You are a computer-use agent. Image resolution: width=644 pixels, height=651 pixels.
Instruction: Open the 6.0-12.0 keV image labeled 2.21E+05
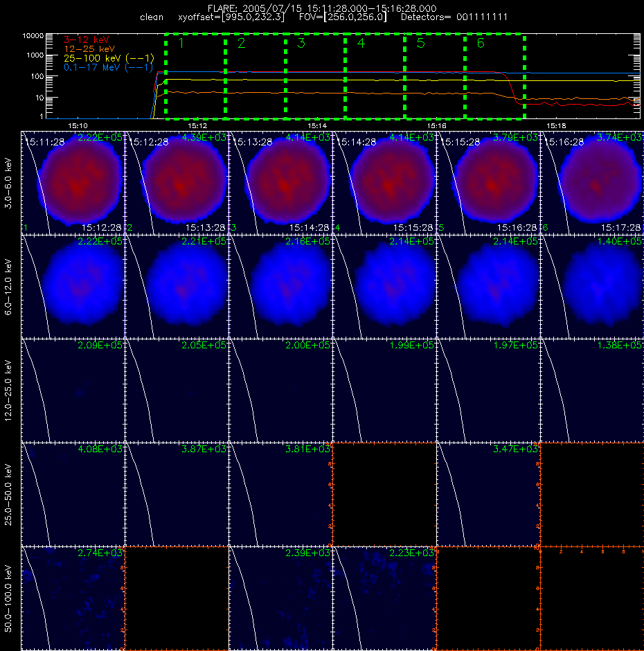tap(177, 287)
